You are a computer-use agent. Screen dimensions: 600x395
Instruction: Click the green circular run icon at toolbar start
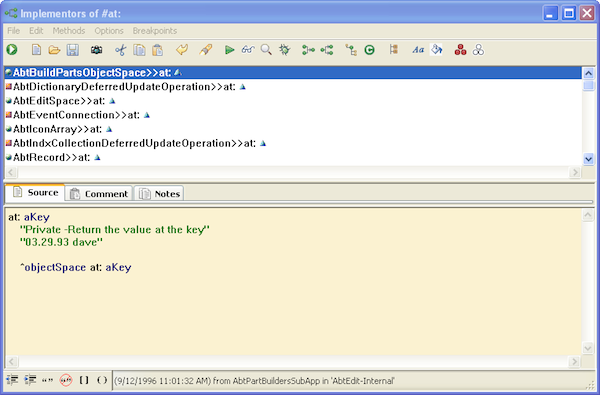point(12,50)
